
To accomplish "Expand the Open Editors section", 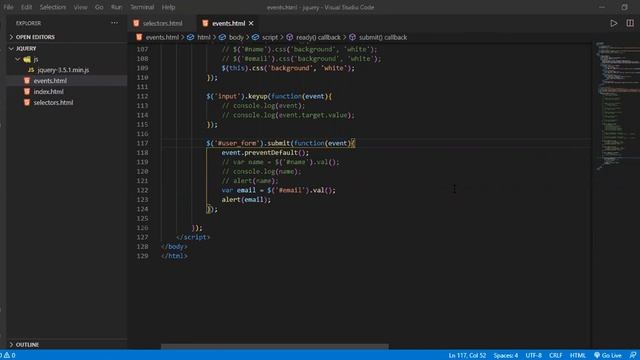I will [x=35, y=37].
